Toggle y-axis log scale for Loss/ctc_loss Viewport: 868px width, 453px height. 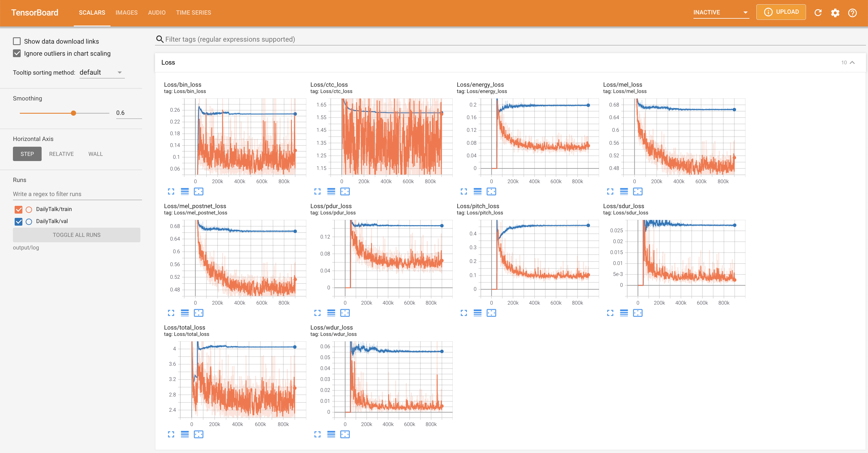pyautogui.click(x=331, y=191)
